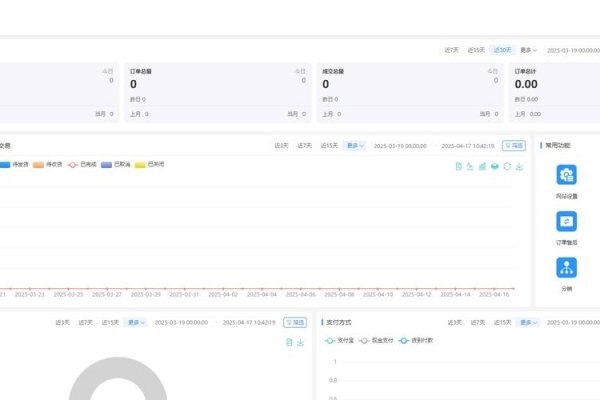Open the 网站设置 shortcut icon

pos(566,175)
